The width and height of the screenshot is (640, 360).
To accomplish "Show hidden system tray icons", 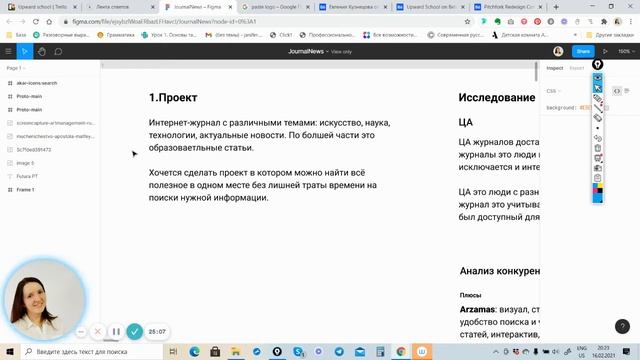I will point(496,351).
